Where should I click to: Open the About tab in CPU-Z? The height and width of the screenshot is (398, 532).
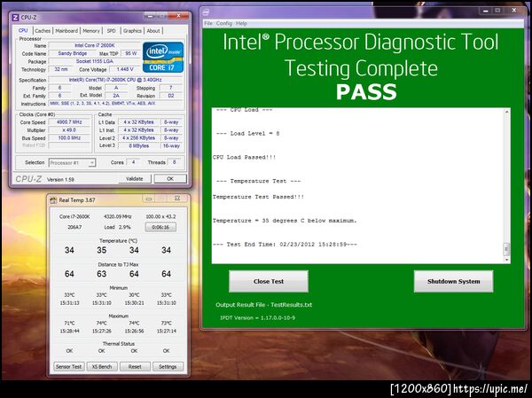click(x=153, y=31)
